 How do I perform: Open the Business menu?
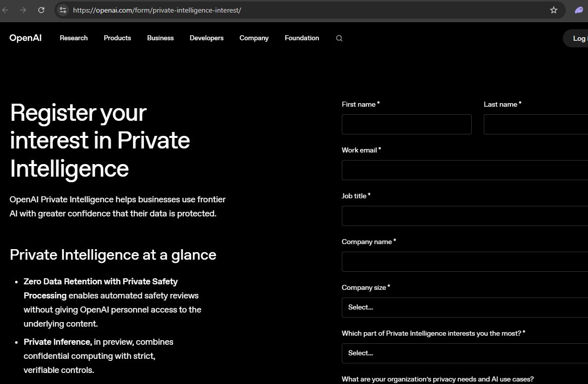tap(160, 38)
